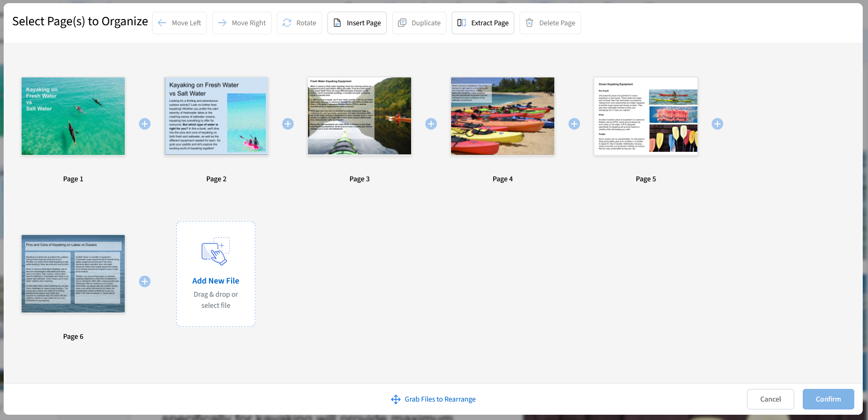Click the plus icon after Page 6
Screen dimensions: 868x420
tap(145, 281)
